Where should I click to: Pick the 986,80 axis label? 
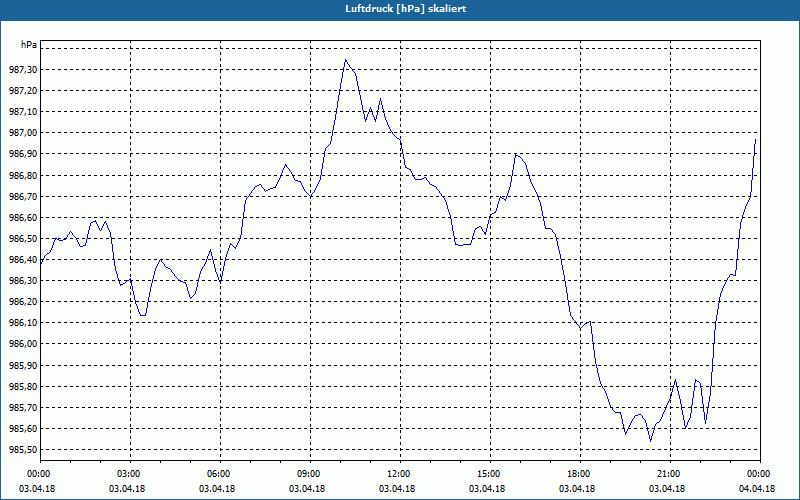23,175
